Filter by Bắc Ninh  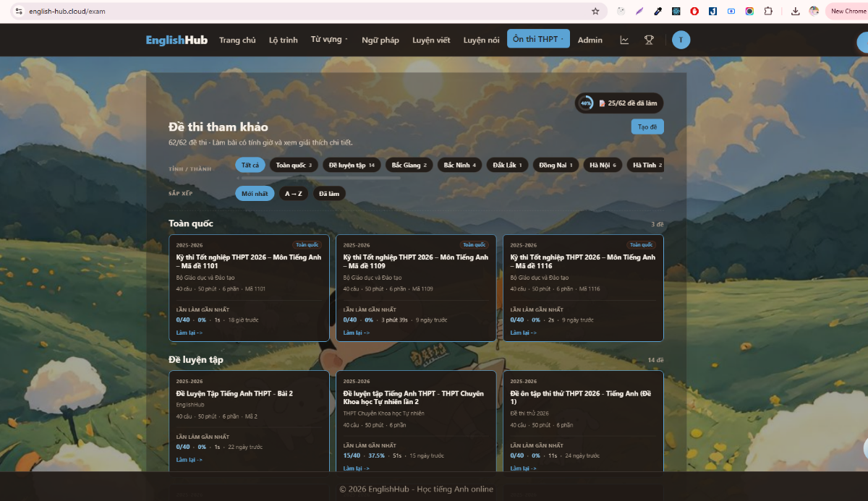tap(459, 165)
